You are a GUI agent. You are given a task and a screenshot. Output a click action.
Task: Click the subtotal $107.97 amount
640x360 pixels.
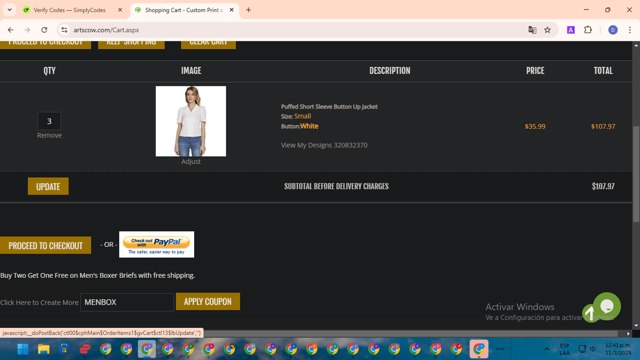(x=603, y=186)
